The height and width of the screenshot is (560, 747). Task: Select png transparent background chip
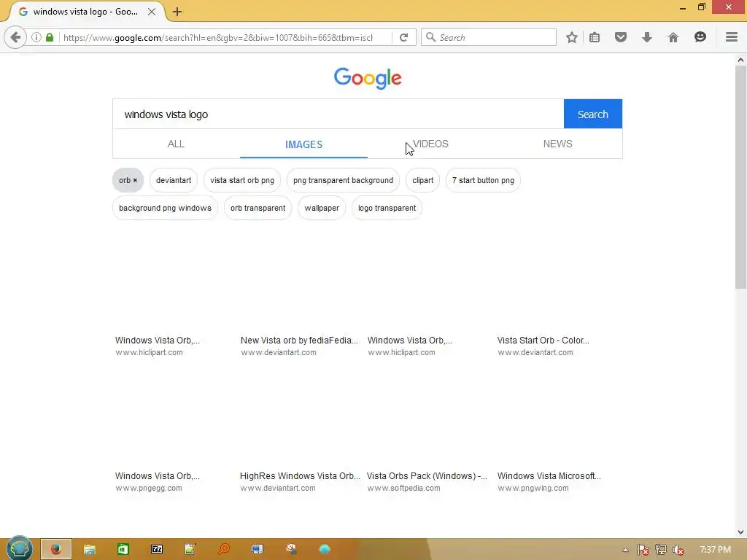coord(343,181)
